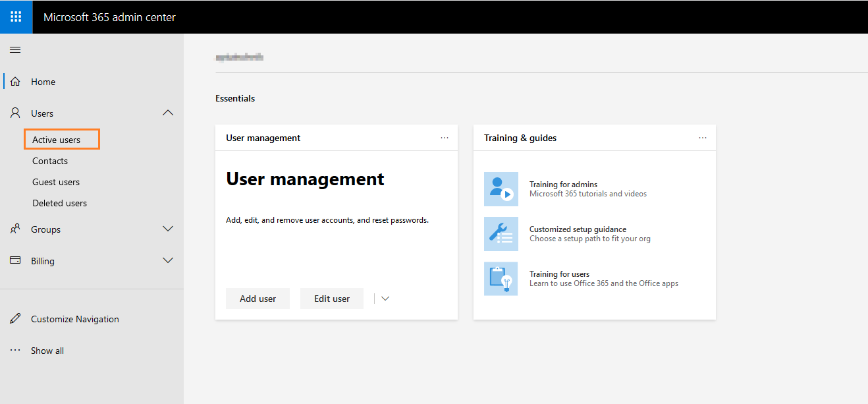
Task: Click 'Add, edit, and remove user accounts' description
Action: [x=327, y=220]
